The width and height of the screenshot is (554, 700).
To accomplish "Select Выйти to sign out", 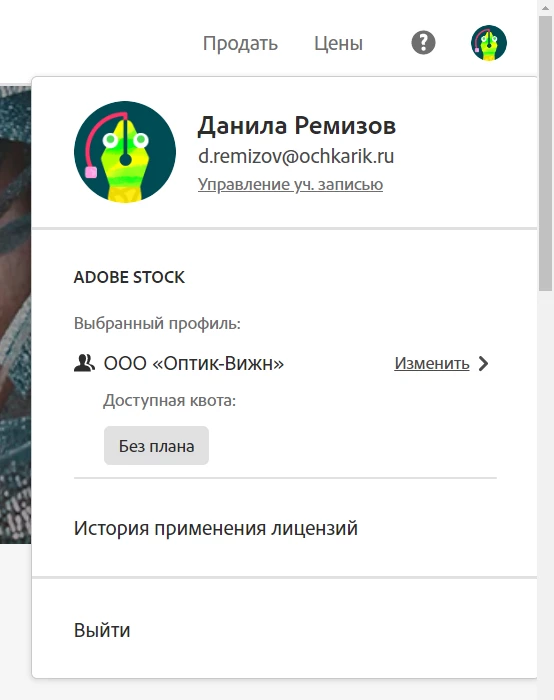I will [102, 630].
